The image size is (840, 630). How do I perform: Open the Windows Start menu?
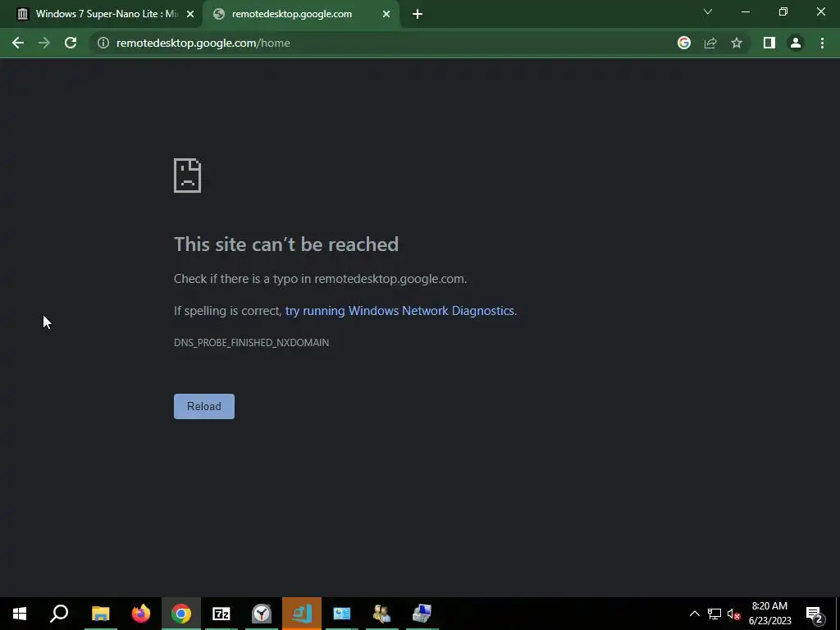pyautogui.click(x=20, y=614)
